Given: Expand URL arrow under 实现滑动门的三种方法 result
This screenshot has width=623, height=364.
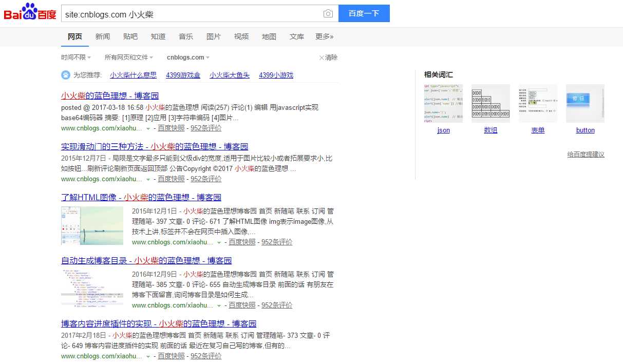Looking at the screenshot, I should tap(148, 179).
